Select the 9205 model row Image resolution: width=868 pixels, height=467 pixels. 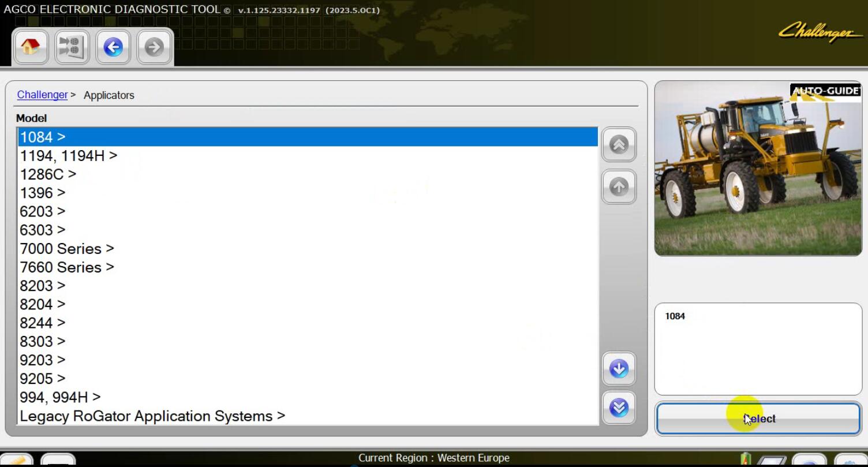click(x=308, y=379)
